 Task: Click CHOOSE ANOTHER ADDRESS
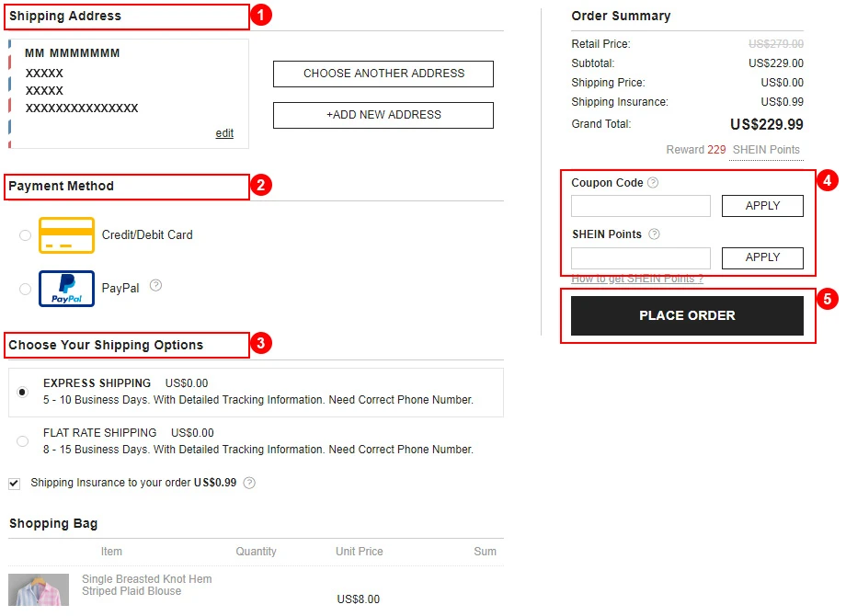pyautogui.click(x=383, y=74)
